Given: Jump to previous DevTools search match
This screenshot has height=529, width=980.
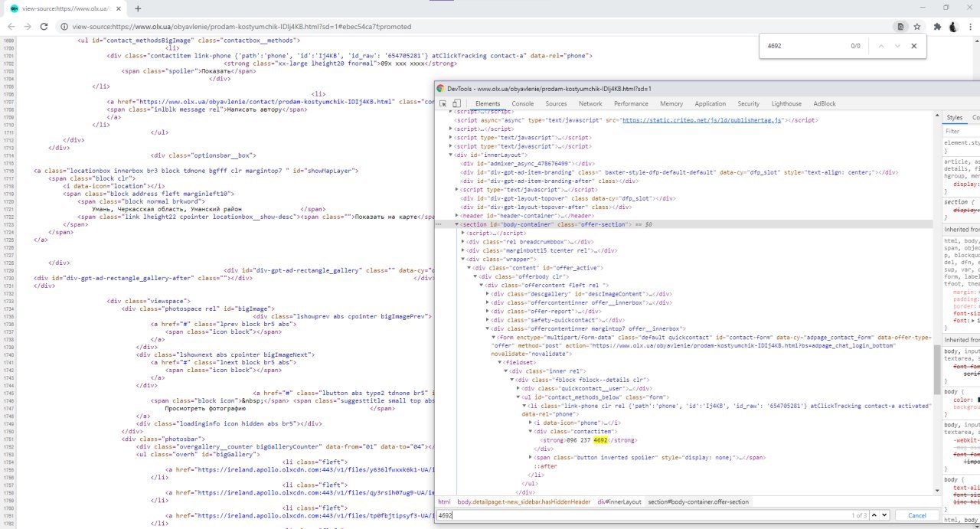Looking at the screenshot, I should click(x=875, y=515).
